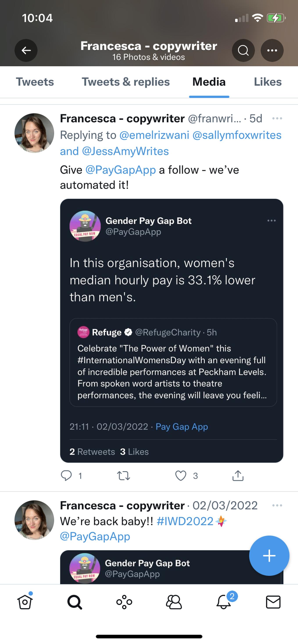The width and height of the screenshot is (298, 644).
Task: Compose new tweet with plus button
Action: coord(269,556)
